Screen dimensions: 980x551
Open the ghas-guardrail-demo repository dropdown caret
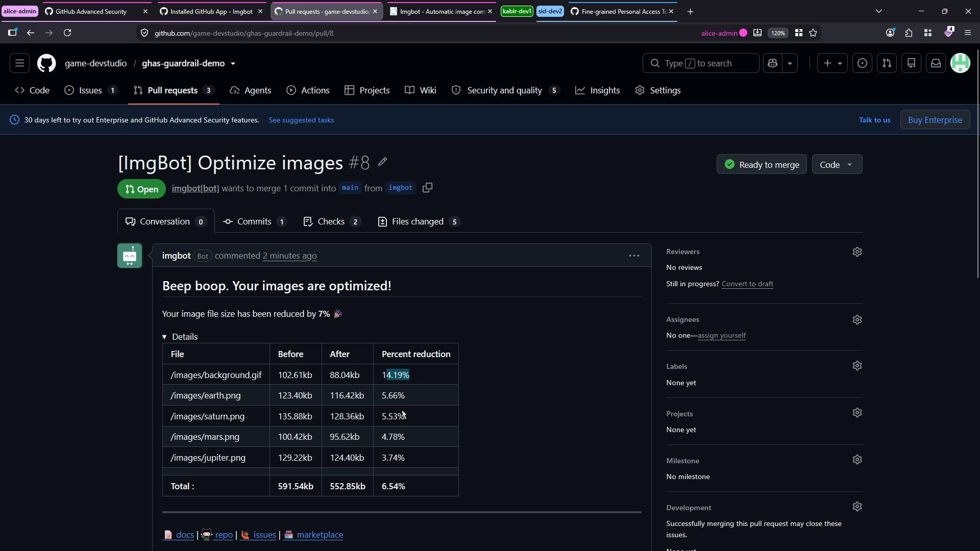coord(233,64)
